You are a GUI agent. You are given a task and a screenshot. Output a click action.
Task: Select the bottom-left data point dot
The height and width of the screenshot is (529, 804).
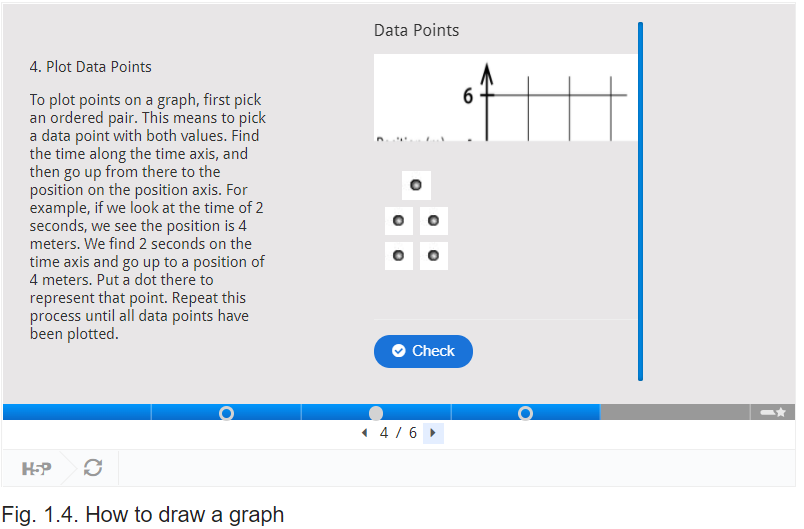point(398,255)
